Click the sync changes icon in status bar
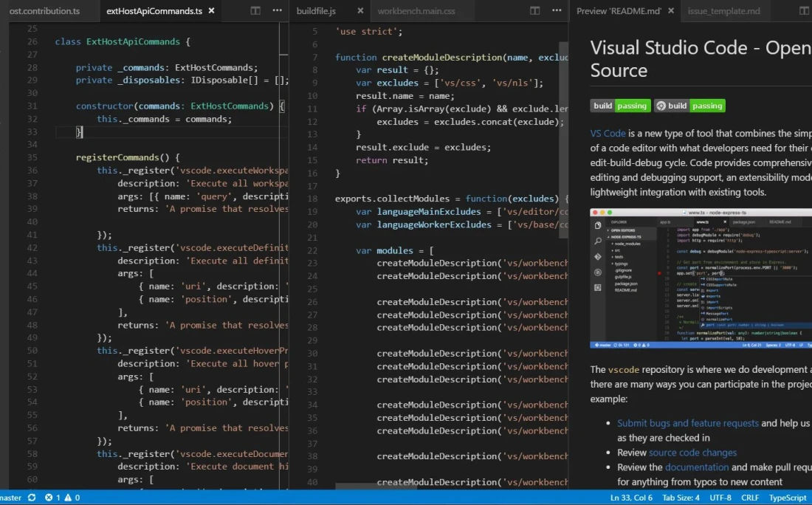 coord(32,498)
